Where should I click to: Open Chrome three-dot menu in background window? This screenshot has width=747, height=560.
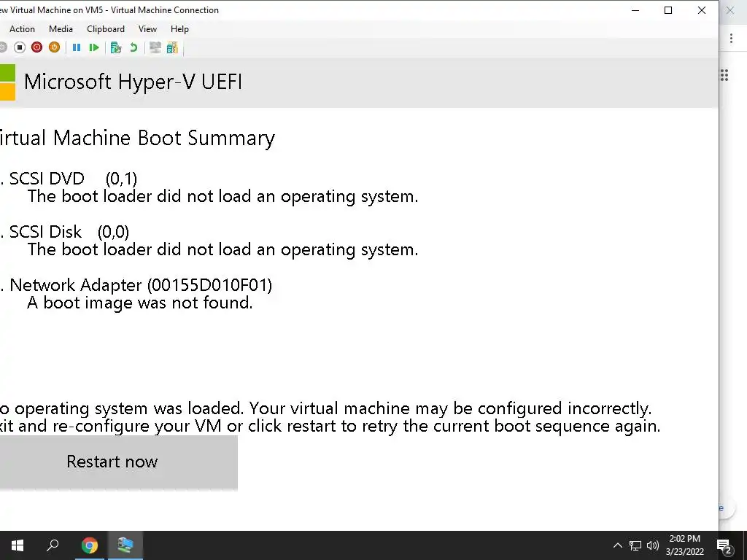(x=731, y=39)
